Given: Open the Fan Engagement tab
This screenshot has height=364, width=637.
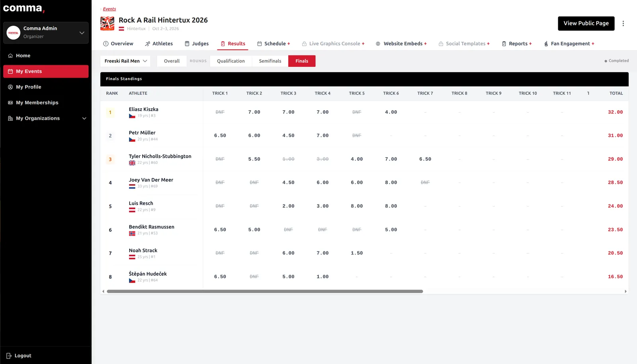Looking at the screenshot, I should [x=569, y=44].
